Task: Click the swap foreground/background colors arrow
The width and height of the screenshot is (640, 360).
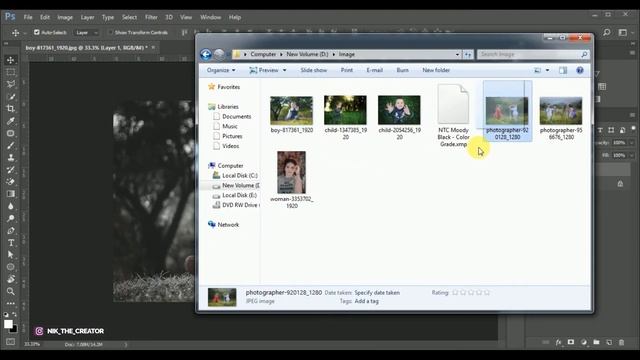Action: (x=14, y=315)
